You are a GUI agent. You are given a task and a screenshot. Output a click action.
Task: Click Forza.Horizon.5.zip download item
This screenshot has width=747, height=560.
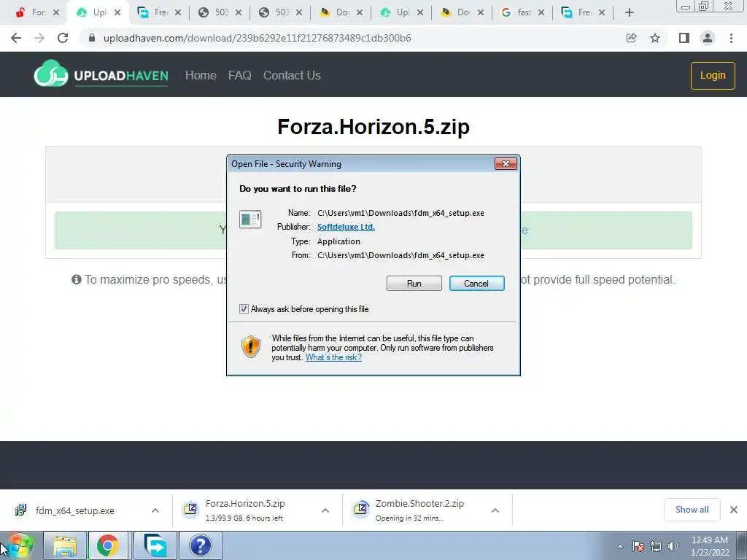pyautogui.click(x=245, y=510)
